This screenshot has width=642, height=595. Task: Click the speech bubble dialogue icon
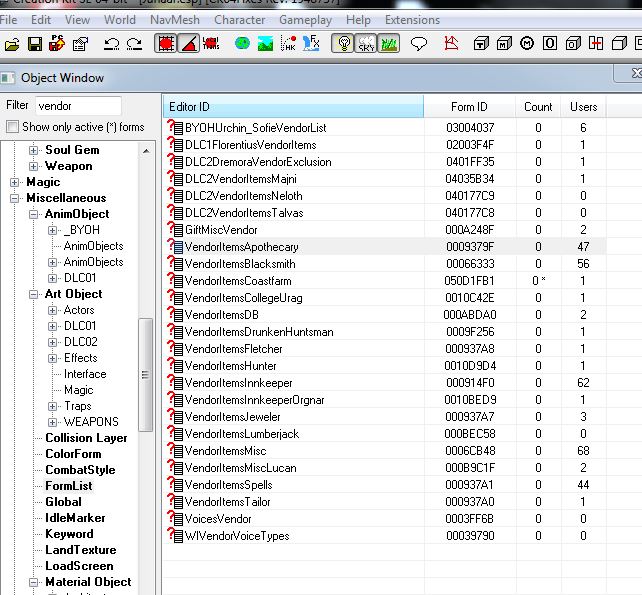[x=419, y=43]
